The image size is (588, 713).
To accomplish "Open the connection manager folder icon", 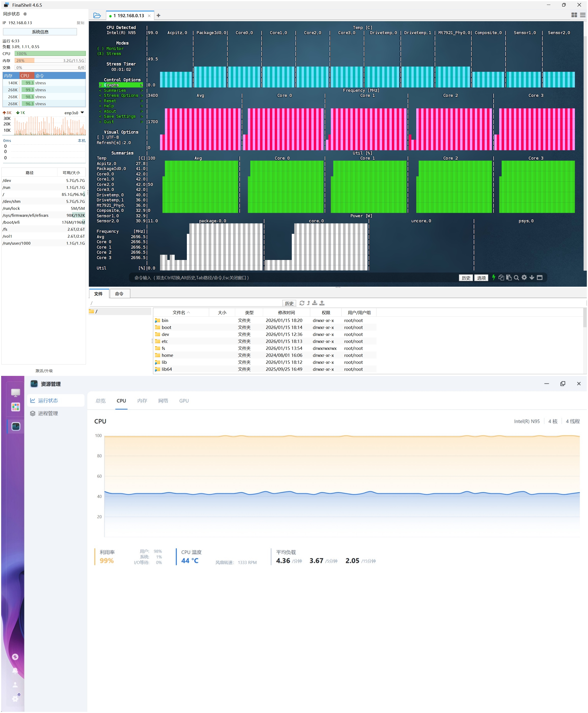I will click(97, 15).
